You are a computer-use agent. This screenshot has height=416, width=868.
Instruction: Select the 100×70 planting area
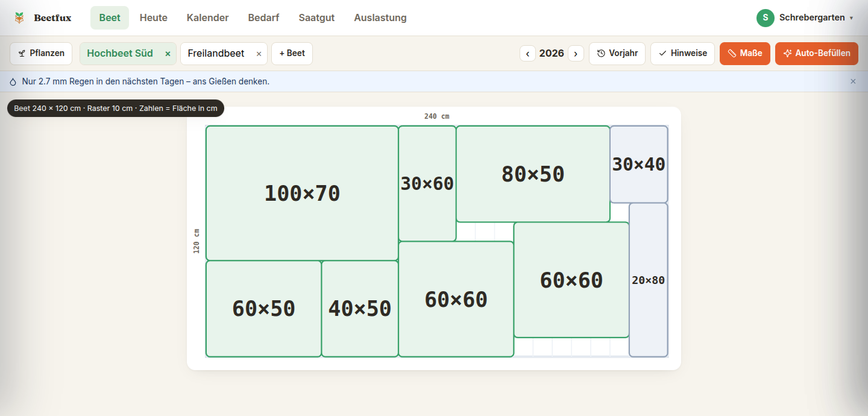pyautogui.click(x=302, y=193)
